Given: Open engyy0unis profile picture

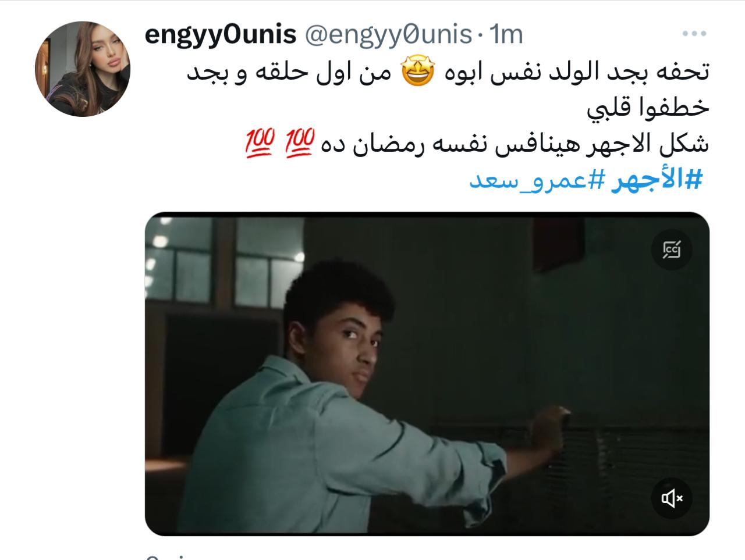Looking at the screenshot, I should pyautogui.click(x=83, y=69).
